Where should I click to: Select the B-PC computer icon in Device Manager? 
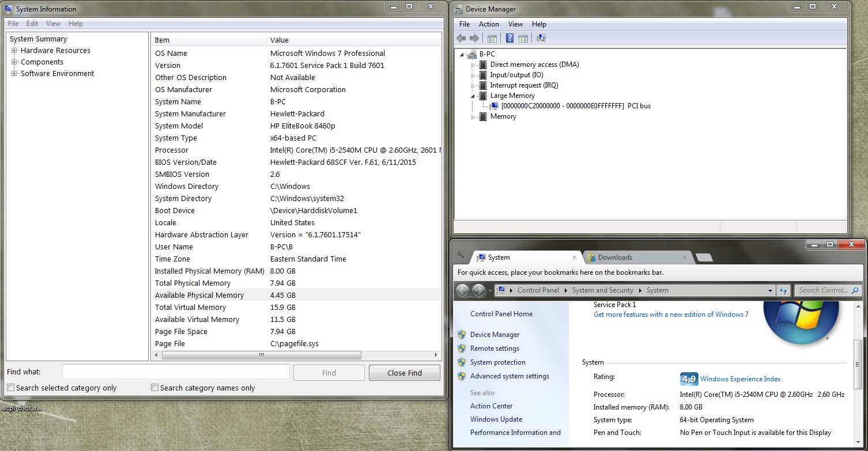[x=471, y=54]
